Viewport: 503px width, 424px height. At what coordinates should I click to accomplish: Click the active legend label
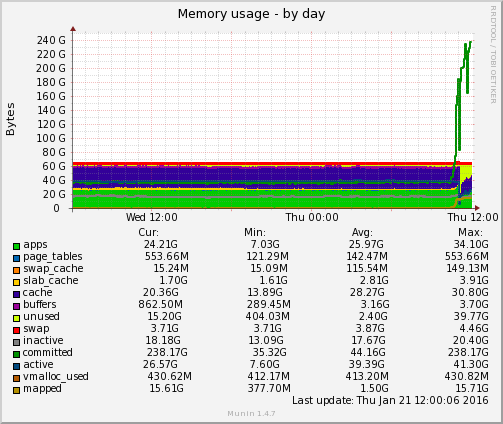[38, 364]
